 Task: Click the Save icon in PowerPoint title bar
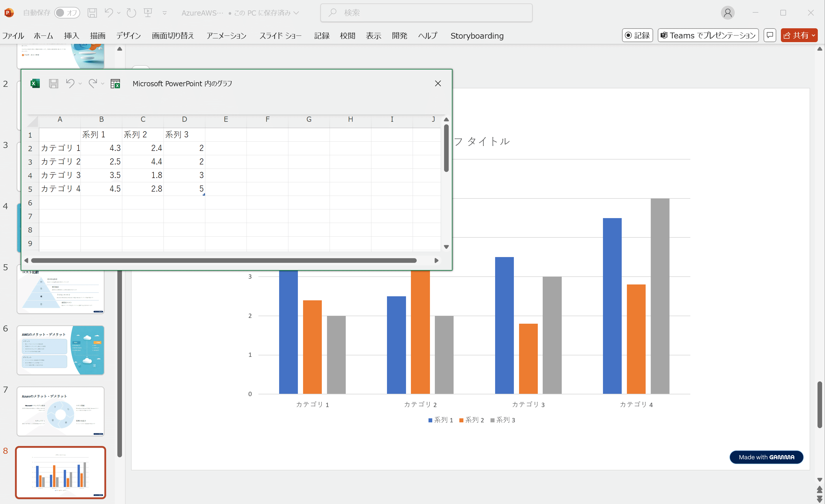pyautogui.click(x=92, y=13)
